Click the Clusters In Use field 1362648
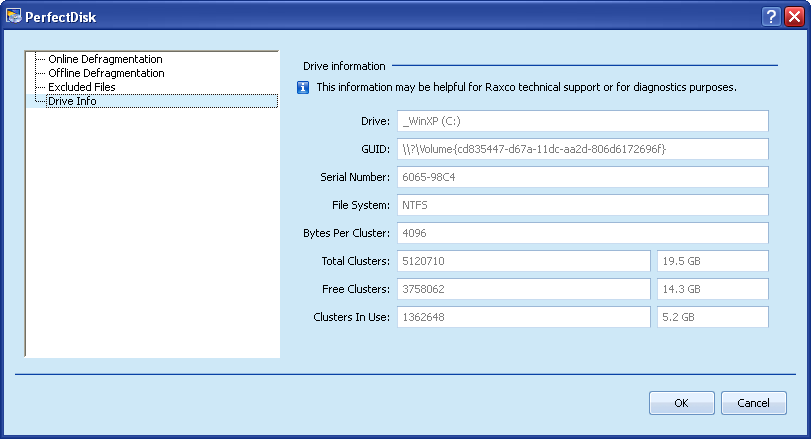This screenshot has width=811, height=439. click(523, 316)
